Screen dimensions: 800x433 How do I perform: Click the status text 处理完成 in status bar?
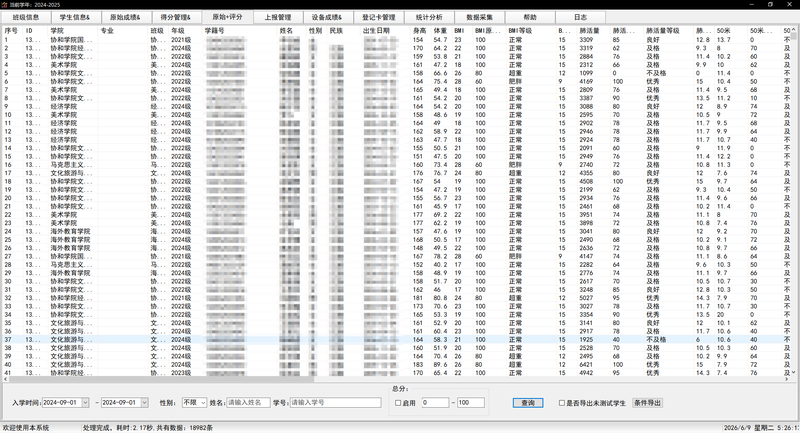pyautogui.click(x=97, y=428)
